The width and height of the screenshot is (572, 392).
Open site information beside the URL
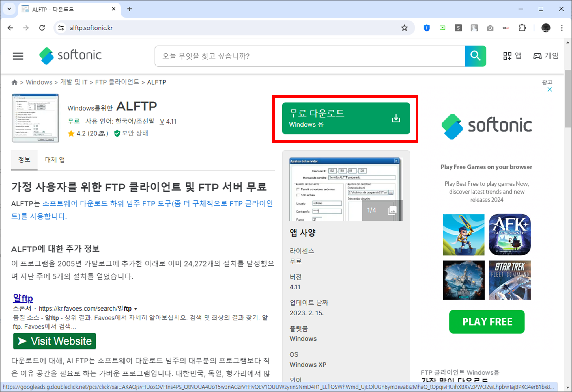(61, 28)
